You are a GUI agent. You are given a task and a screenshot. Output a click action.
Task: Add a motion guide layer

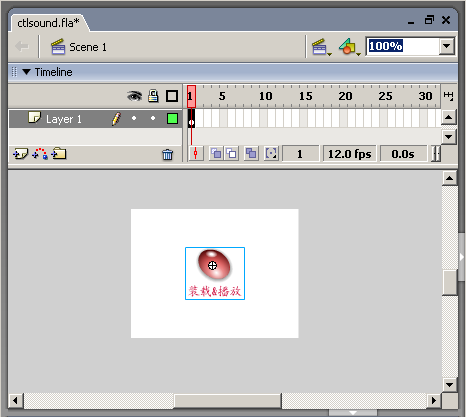(x=40, y=154)
